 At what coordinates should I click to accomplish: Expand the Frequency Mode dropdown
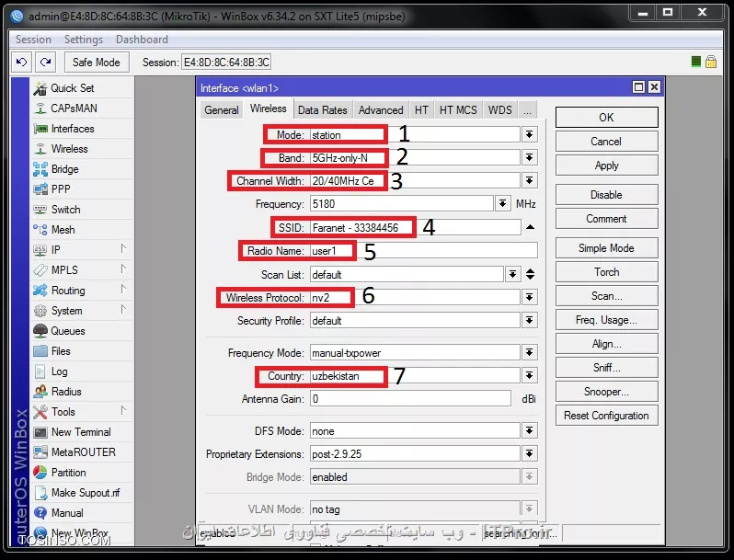click(529, 352)
